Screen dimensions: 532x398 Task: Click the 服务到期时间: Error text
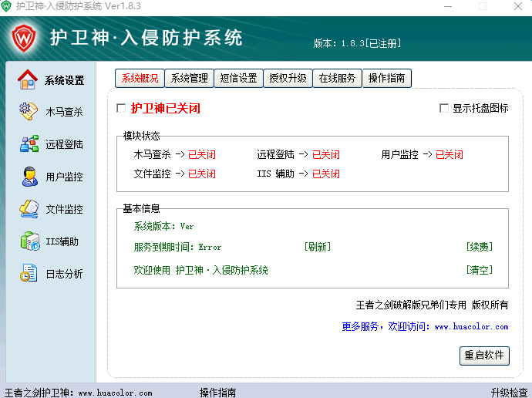pyautogui.click(x=177, y=247)
